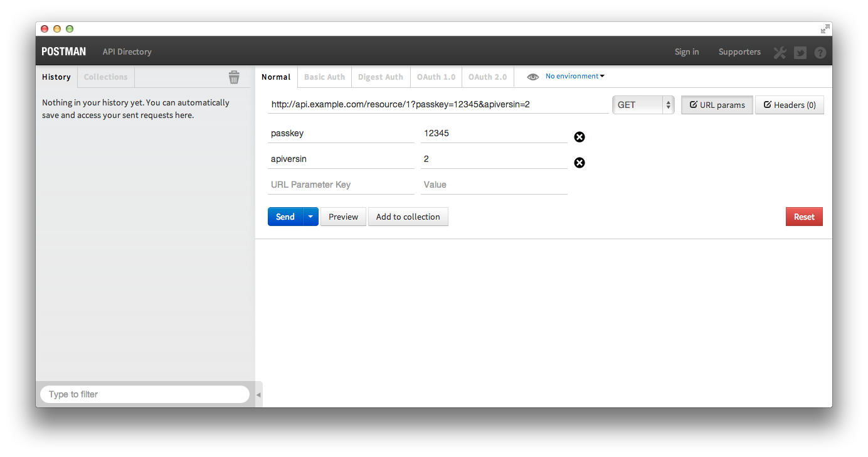This screenshot has height=457, width=868.
Task: Select the Basic Auth tab
Action: click(324, 77)
